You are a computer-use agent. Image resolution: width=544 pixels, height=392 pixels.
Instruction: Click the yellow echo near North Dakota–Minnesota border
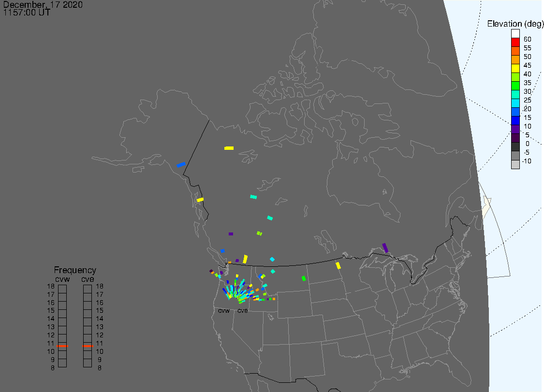[338, 265]
